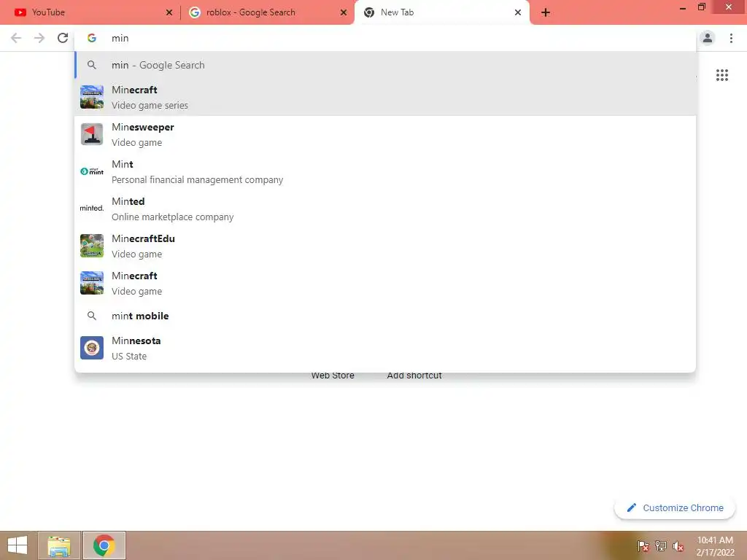Open the taskbar clock showing 10:41 AM

pyautogui.click(x=715, y=546)
